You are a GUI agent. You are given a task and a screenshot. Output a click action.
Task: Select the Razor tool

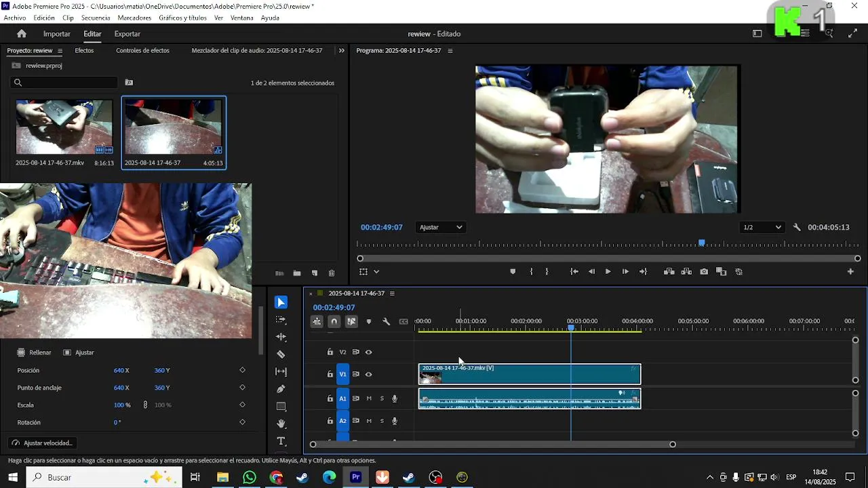(281, 354)
